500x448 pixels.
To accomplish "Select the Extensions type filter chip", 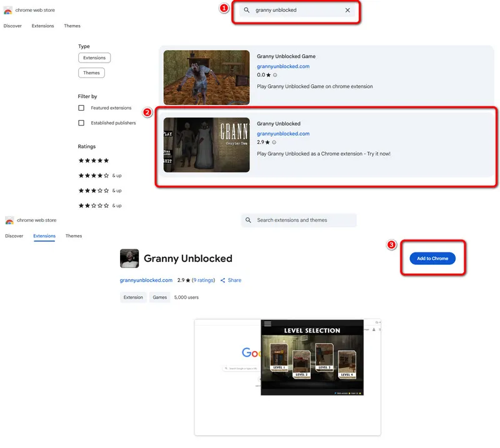I will coord(94,57).
